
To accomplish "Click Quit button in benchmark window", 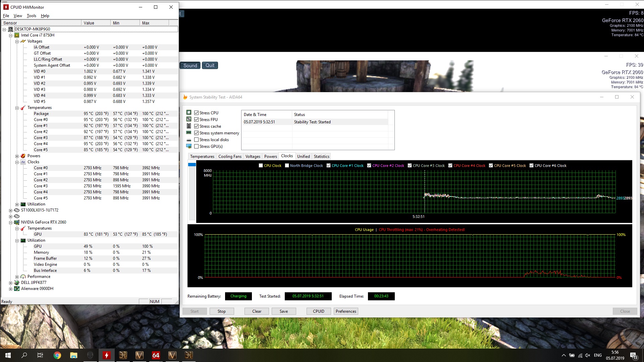I will point(210,65).
